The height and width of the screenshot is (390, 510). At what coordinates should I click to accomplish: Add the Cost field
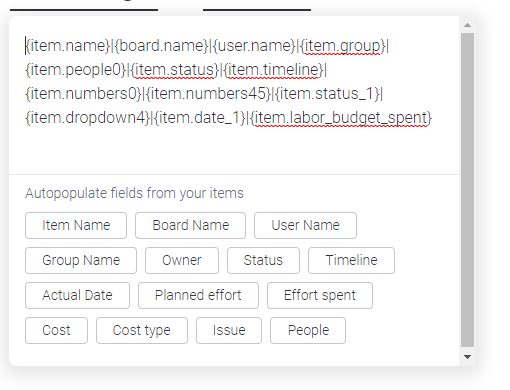point(56,330)
